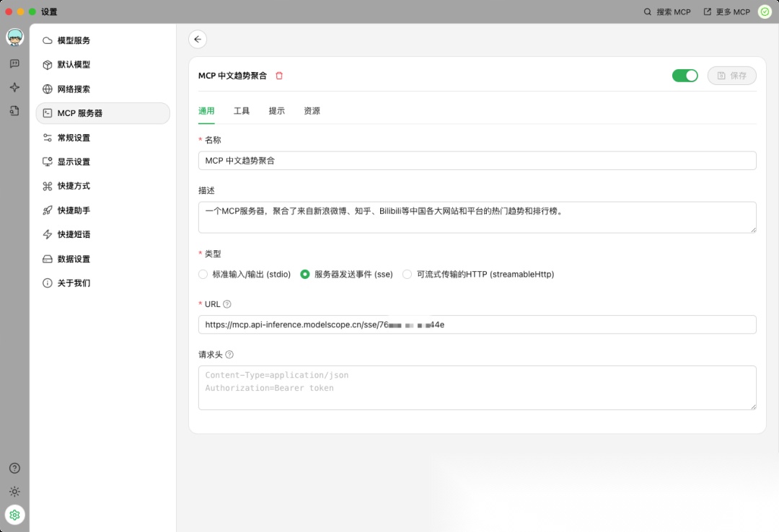Click the green status check icon

click(765, 12)
